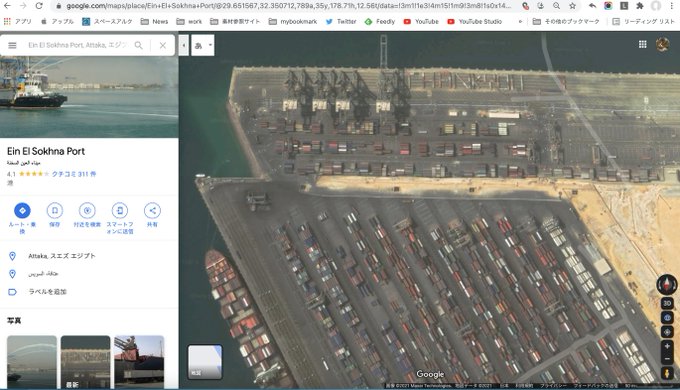The height and width of the screenshot is (390, 680).
Task: Toggle the 3D view button
Action: point(667,303)
